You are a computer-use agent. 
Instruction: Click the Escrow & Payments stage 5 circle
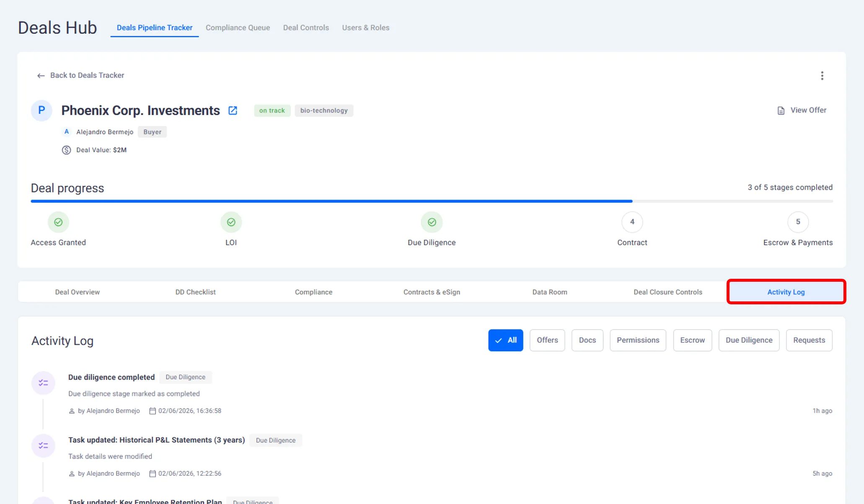pos(797,222)
